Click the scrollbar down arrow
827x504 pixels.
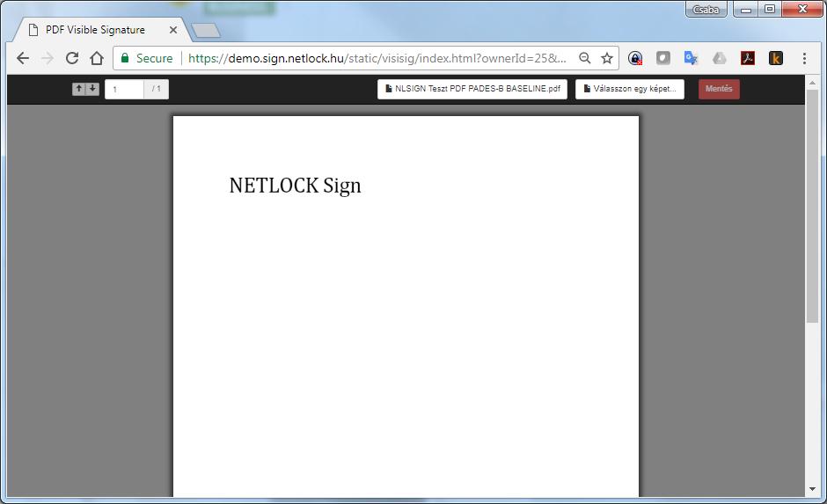click(812, 489)
